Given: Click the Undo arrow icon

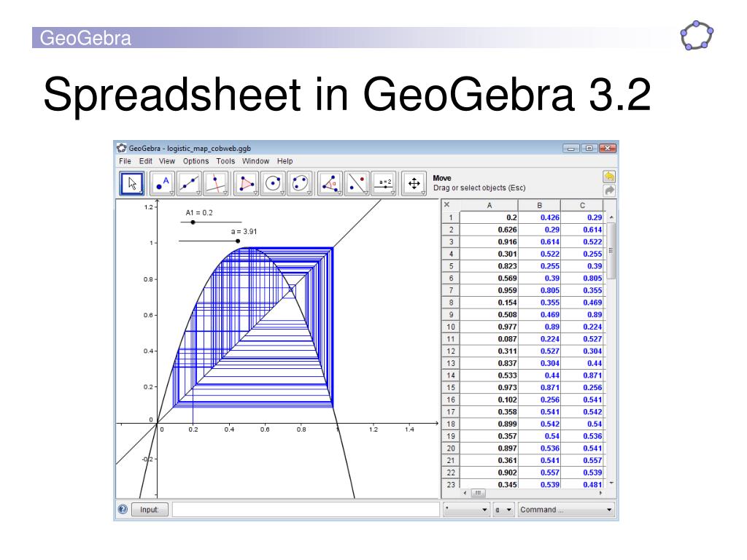Looking at the screenshot, I should (609, 176).
